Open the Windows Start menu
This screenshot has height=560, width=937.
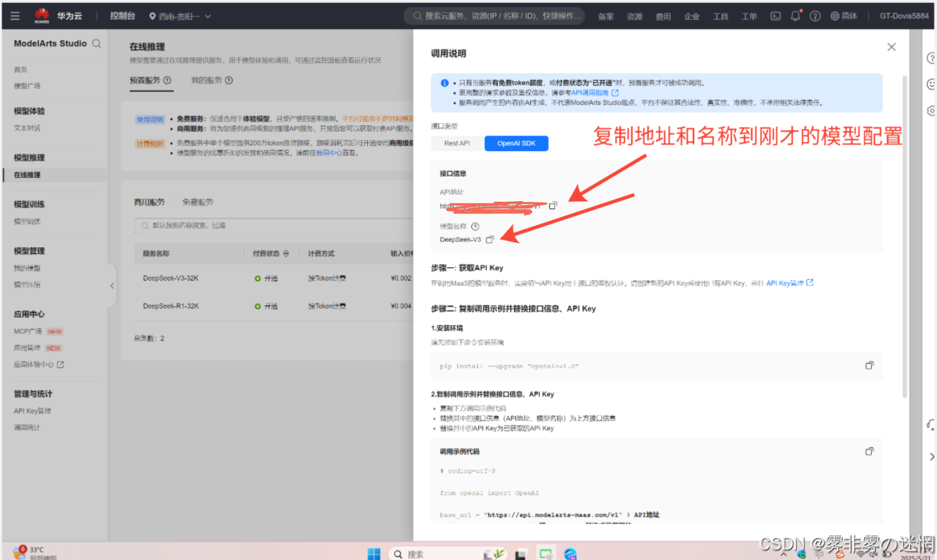tap(374, 554)
